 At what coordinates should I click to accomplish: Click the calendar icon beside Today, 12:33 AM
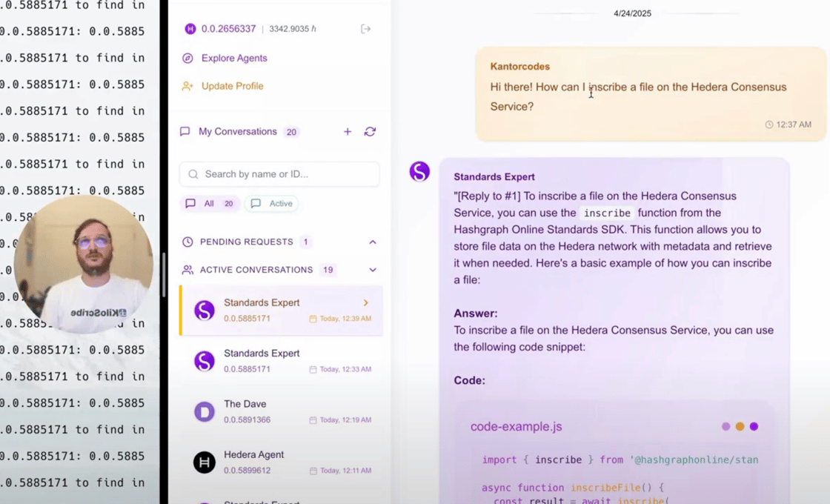tap(313, 370)
